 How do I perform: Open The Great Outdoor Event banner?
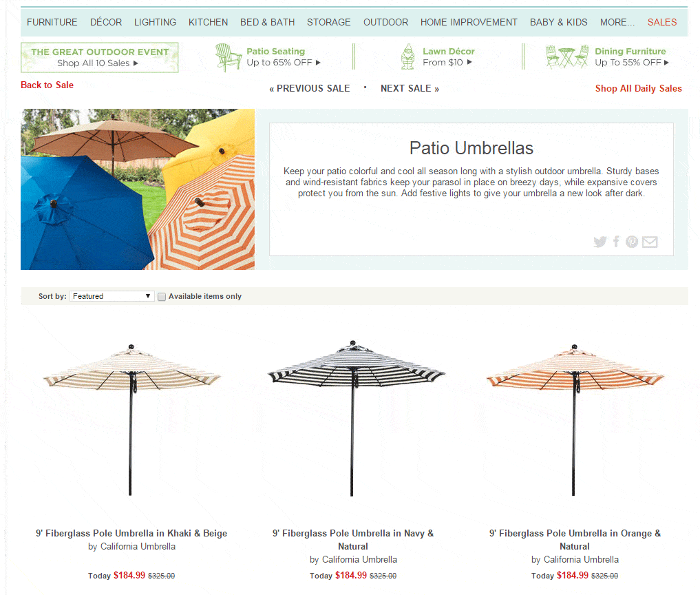(100, 57)
